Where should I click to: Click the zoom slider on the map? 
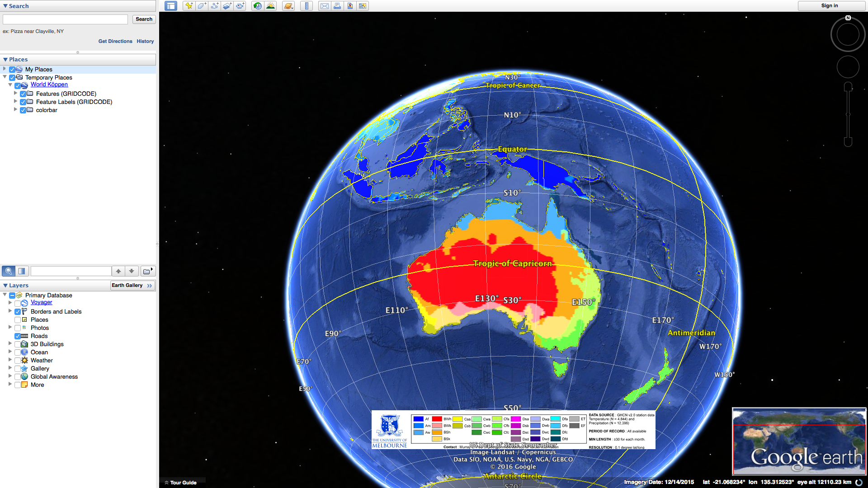pos(848,115)
